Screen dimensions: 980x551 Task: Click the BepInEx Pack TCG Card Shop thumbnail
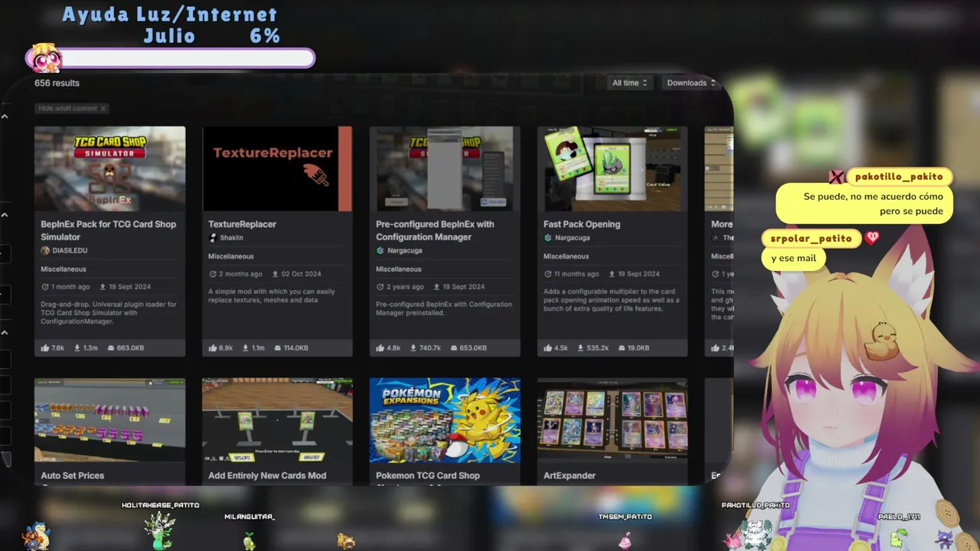click(x=109, y=168)
